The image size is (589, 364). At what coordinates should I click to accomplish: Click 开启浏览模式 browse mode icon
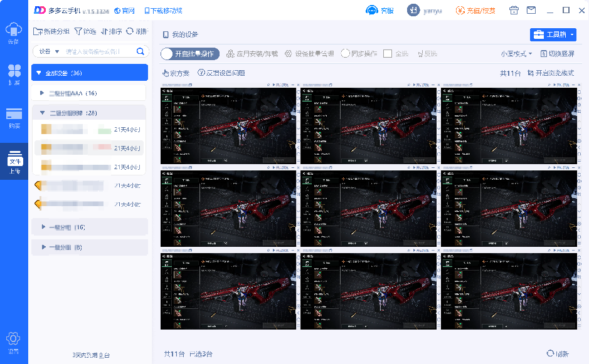[x=531, y=73]
